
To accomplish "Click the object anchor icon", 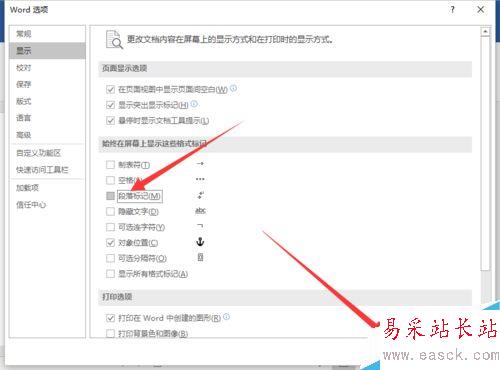I will (200, 242).
